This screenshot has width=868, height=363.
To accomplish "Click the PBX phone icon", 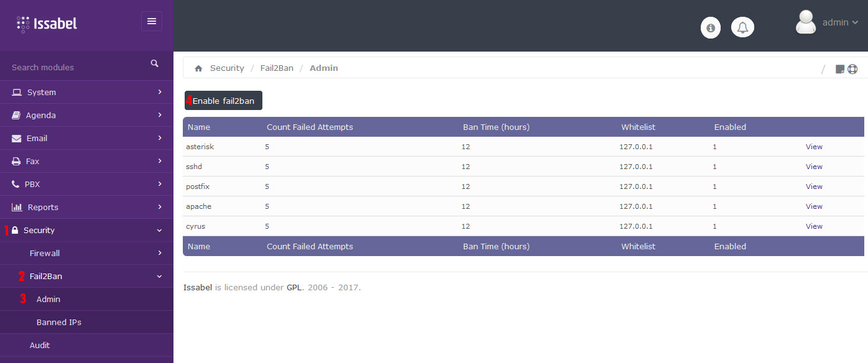I will [16, 184].
